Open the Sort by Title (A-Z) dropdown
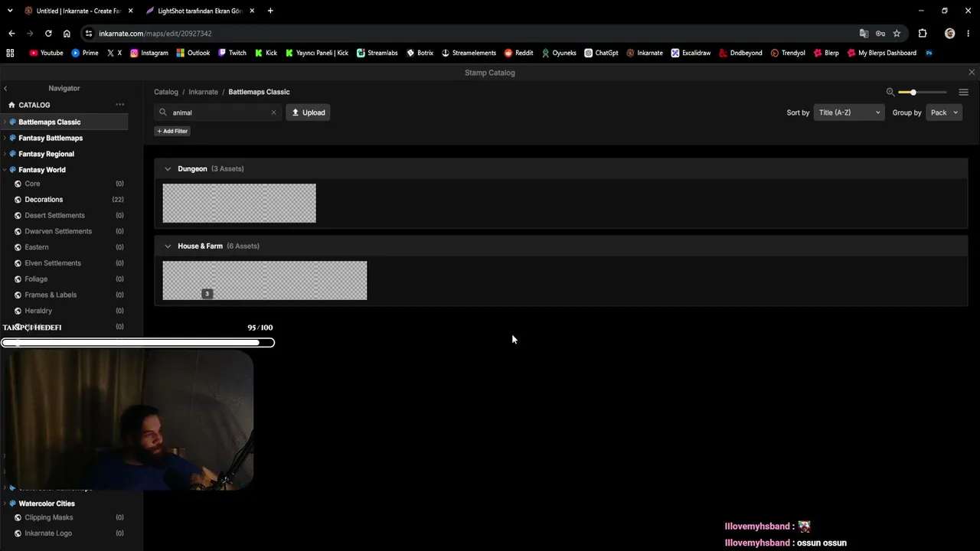The width and height of the screenshot is (980, 551). point(848,112)
